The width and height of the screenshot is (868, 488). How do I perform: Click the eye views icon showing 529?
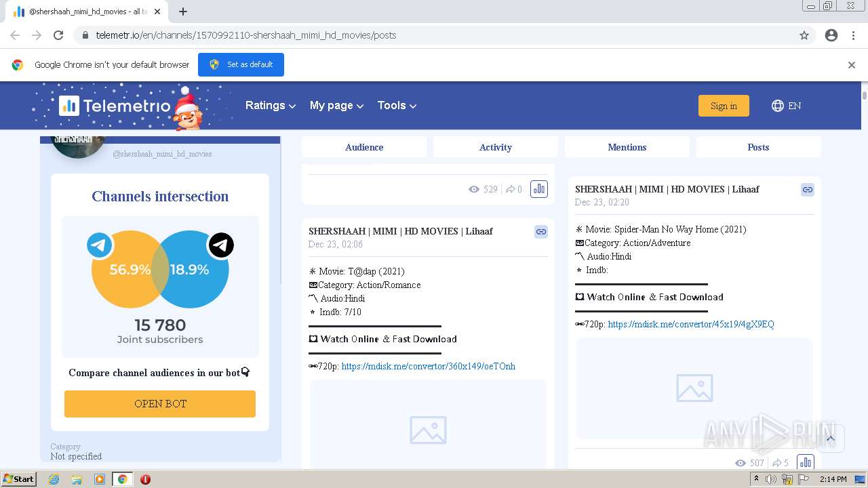click(474, 189)
